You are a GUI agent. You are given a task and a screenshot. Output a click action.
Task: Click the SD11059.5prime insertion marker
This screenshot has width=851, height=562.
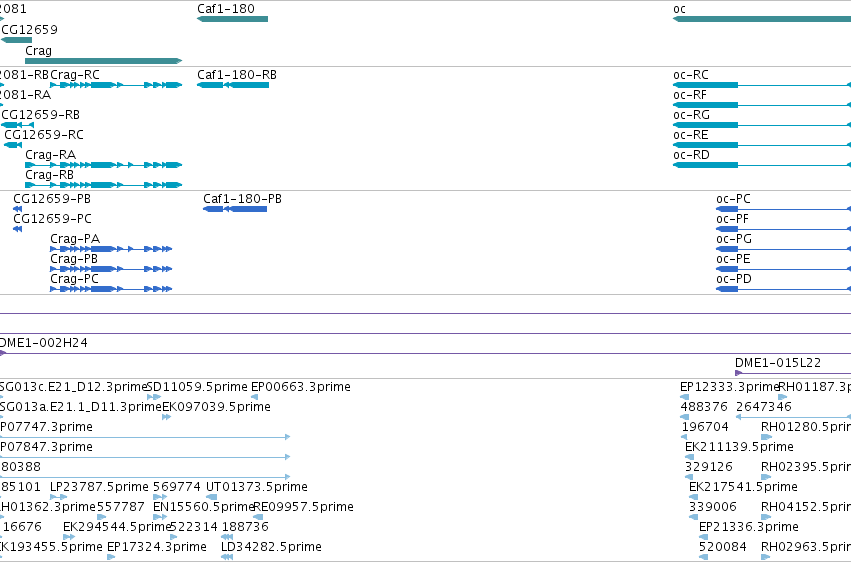154,397
